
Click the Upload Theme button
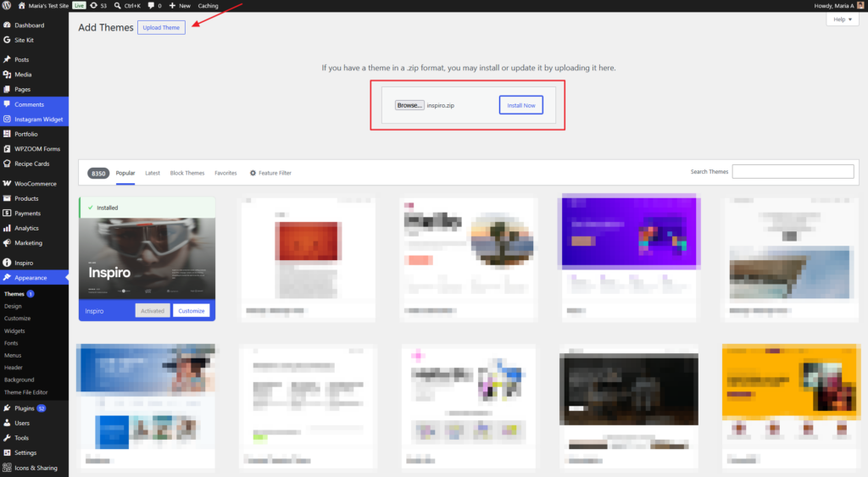pos(161,28)
